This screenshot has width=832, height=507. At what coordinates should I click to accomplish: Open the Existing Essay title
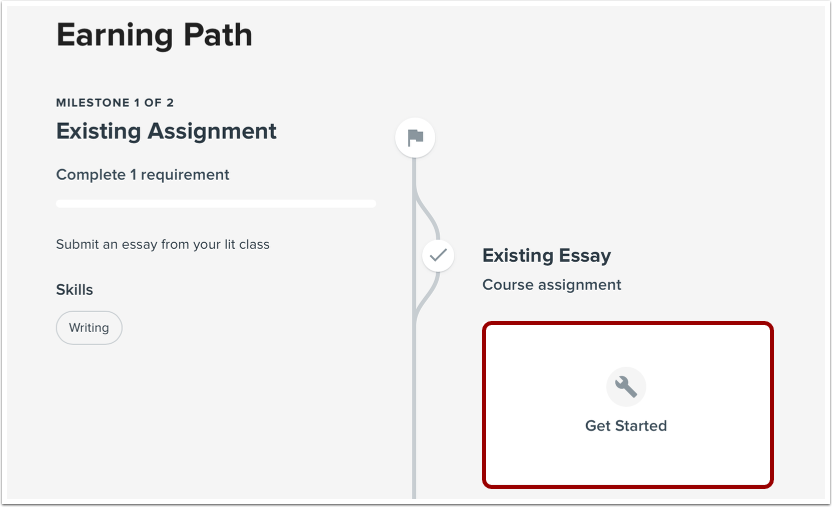point(546,256)
